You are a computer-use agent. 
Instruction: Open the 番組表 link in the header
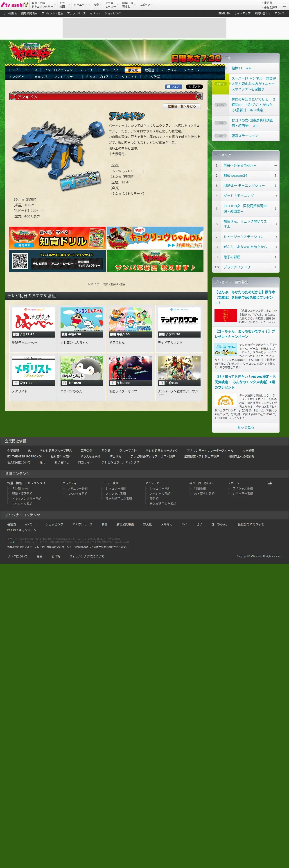click(268, 3)
